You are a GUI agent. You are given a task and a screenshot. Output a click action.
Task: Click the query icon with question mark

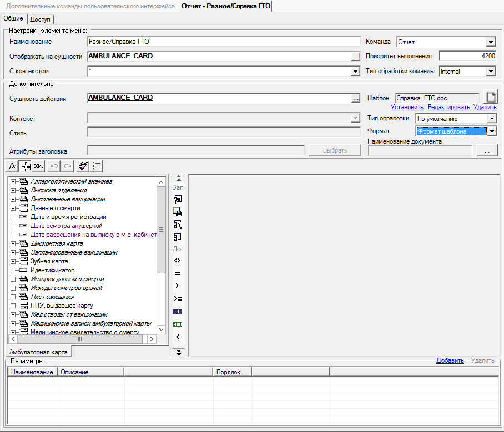[178, 199]
